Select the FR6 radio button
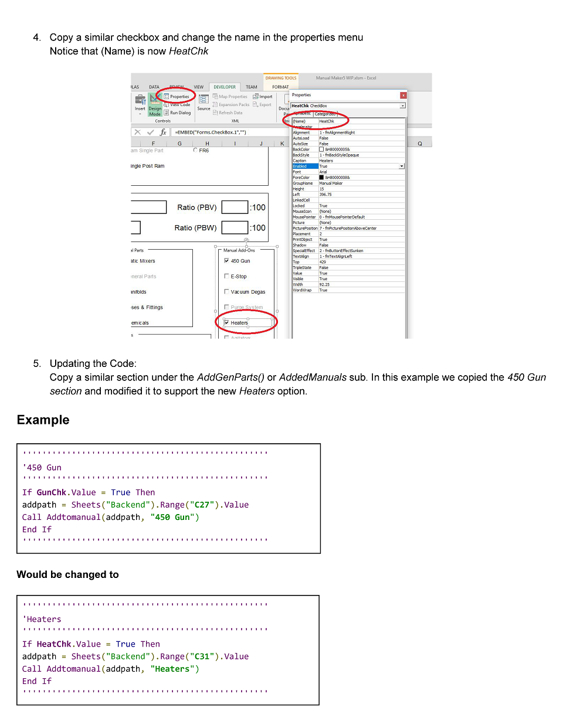563x728 pixels. pyautogui.click(x=195, y=151)
